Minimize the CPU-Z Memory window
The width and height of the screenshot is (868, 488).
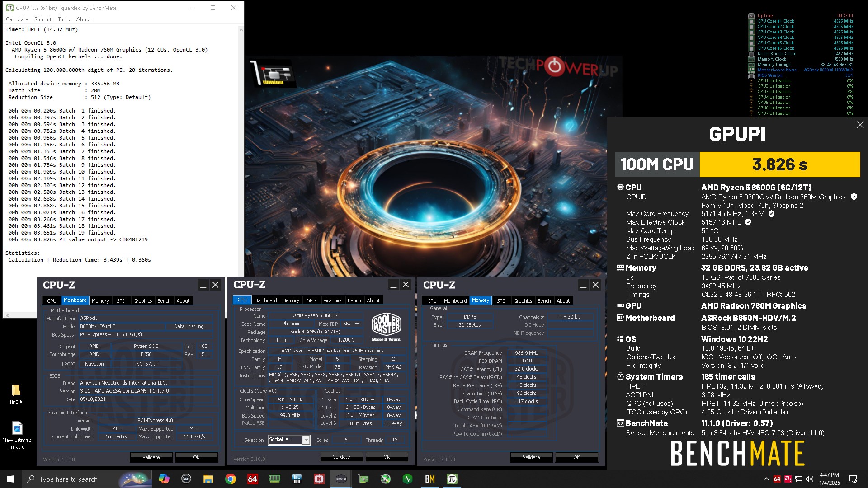click(x=583, y=285)
